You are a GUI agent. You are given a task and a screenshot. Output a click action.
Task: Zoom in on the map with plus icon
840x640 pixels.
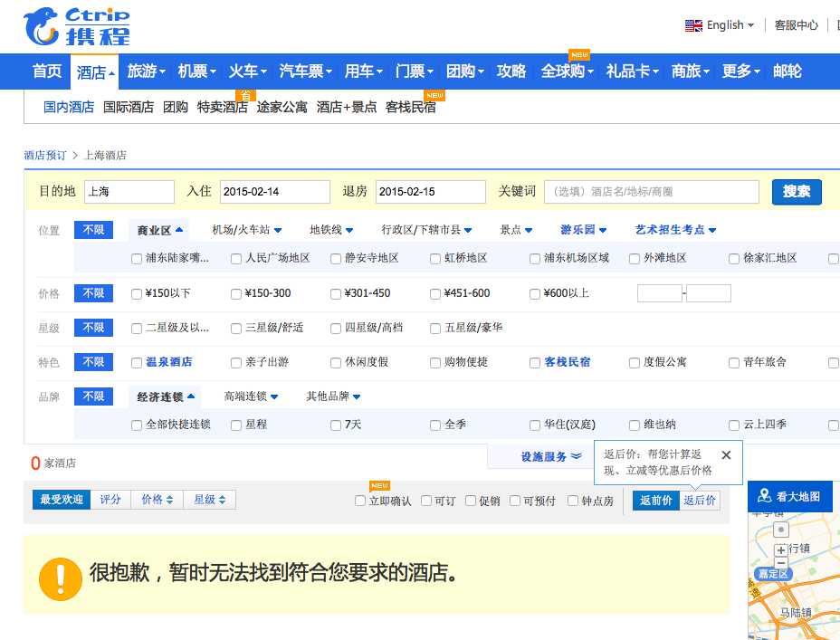(781, 550)
